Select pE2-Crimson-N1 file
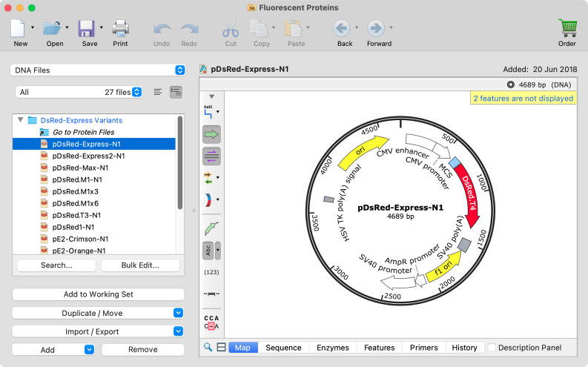588x367 pixels. (93, 239)
